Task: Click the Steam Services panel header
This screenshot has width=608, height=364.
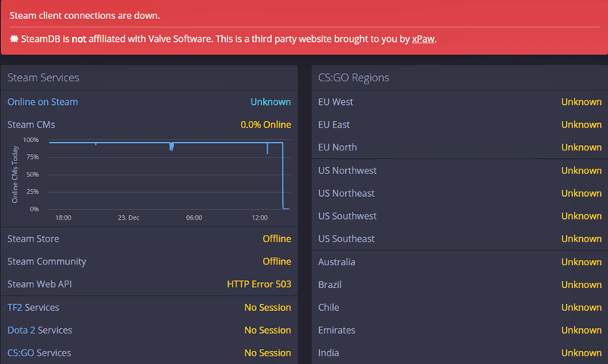Action: 43,78
